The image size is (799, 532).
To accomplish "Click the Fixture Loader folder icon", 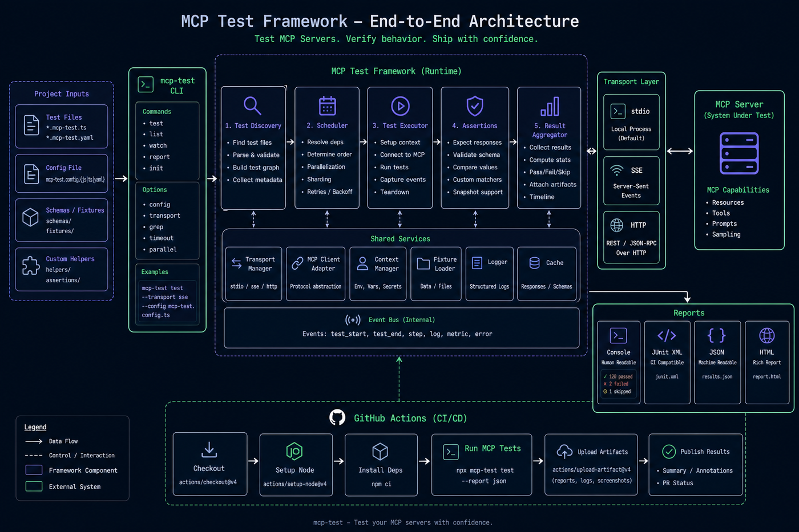I will coord(423,263).
